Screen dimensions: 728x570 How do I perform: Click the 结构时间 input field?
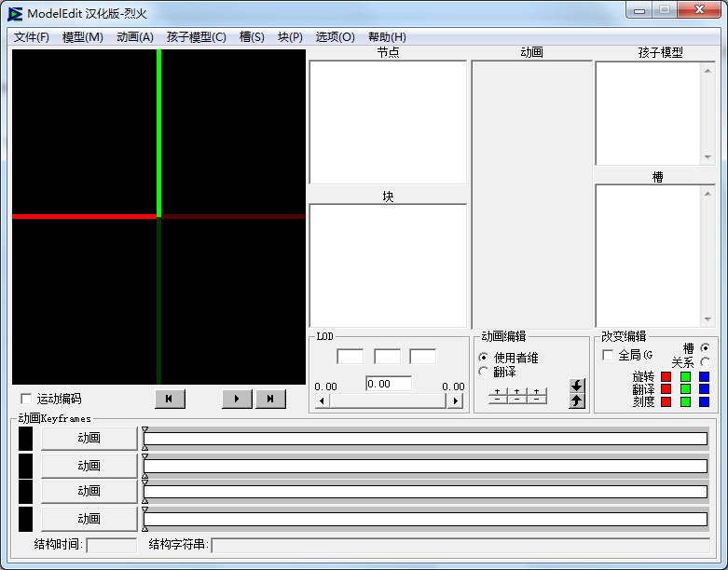[112, 545]
